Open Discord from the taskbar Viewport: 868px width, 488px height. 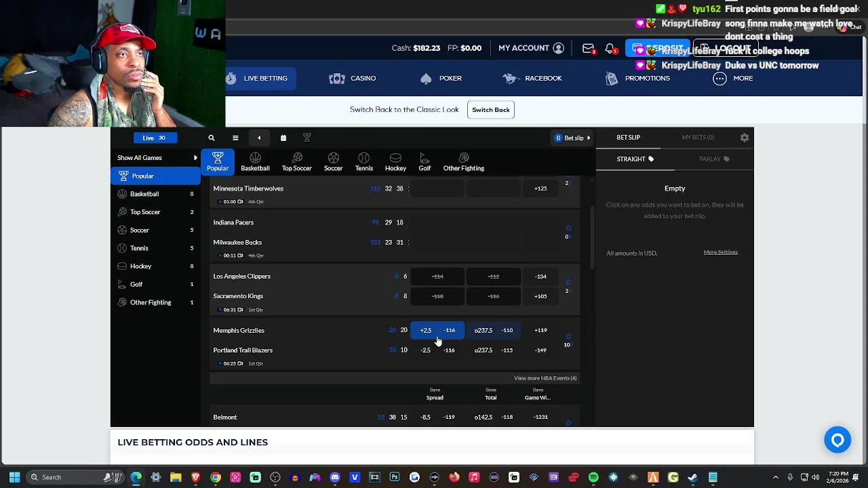click(335, 477)
